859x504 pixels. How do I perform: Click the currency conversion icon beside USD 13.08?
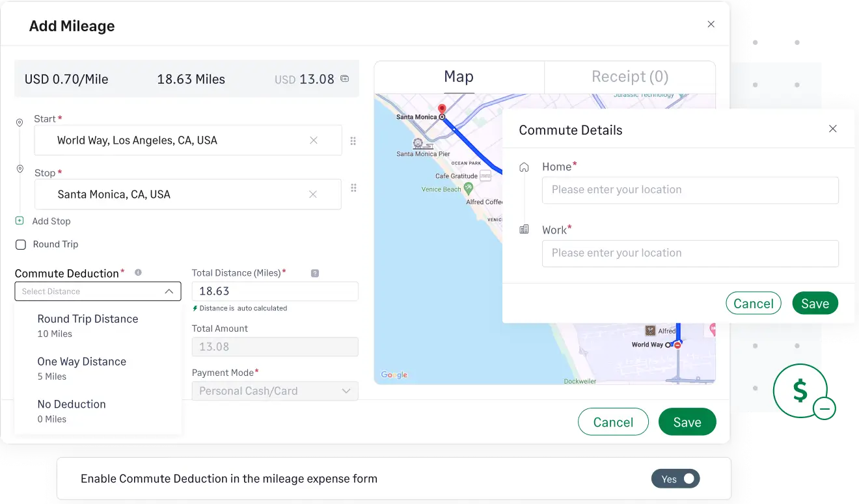345,79
